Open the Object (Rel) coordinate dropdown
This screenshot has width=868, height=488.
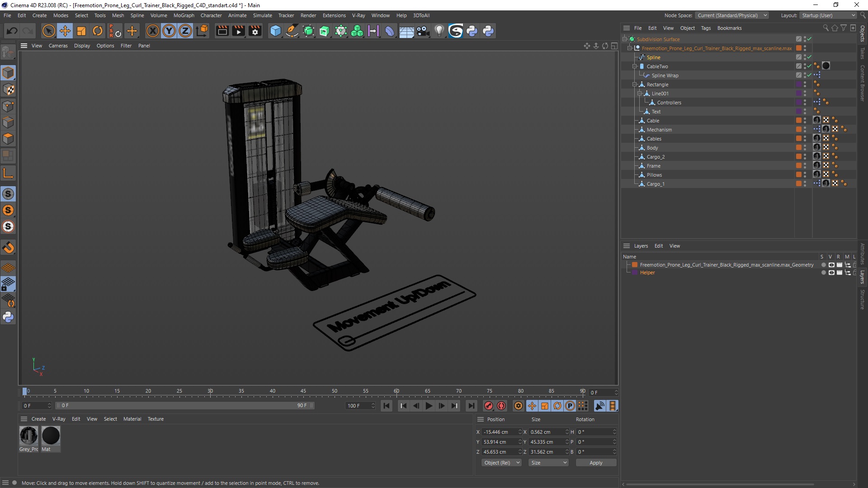tap(501, 463)
